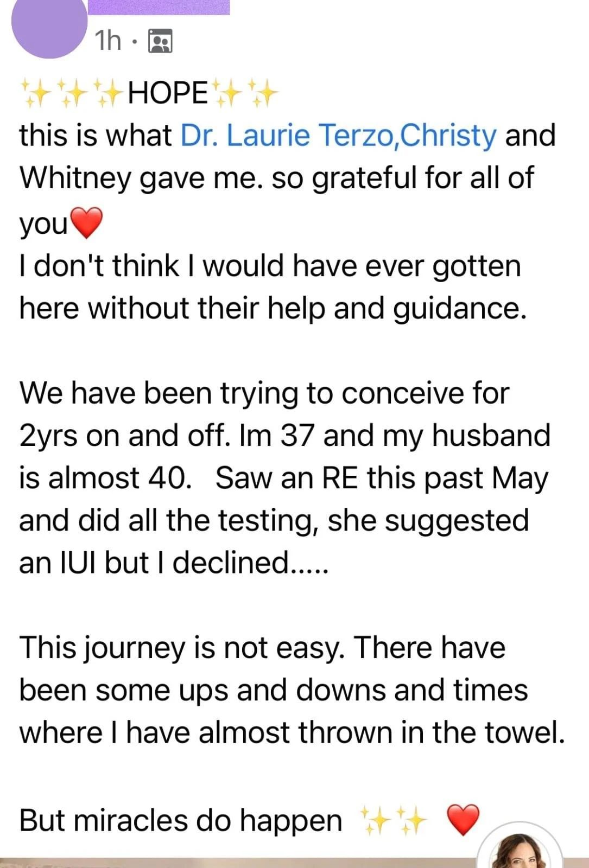The height and width of the screenshot is (868, 589).
Task: Click the group audience privacy icon
Action: pyautogui.click(x=160, y=41)
